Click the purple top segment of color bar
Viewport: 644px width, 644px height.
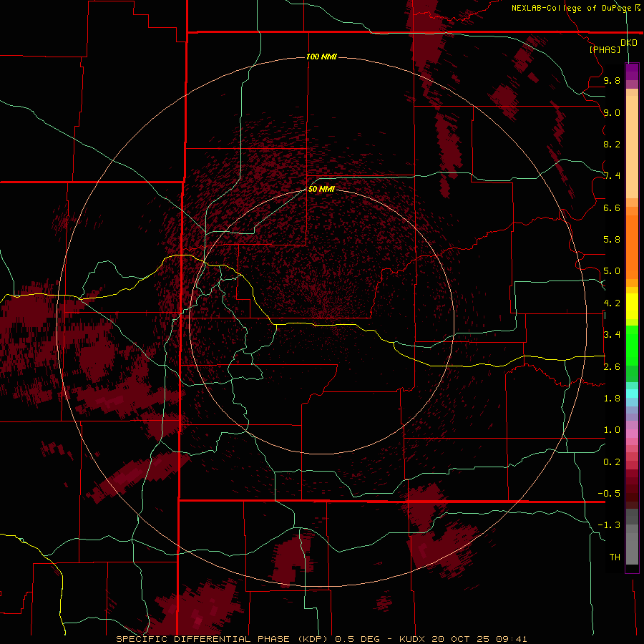click(x=632, y=72)
